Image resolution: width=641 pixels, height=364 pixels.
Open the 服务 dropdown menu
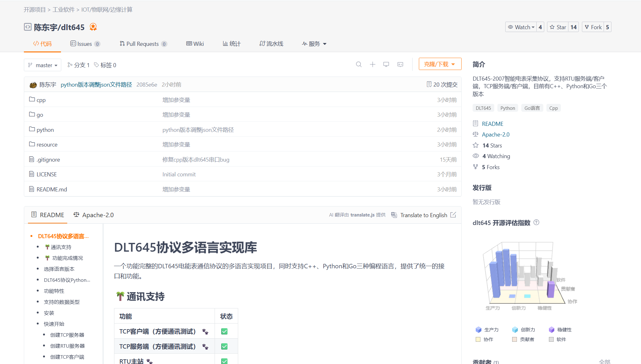pos(314,44)
